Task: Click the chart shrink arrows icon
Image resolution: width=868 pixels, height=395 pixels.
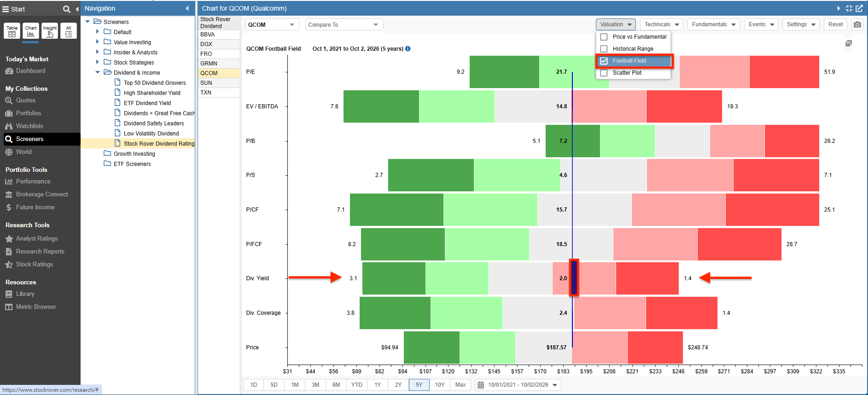Action: (x=849, y=8)
